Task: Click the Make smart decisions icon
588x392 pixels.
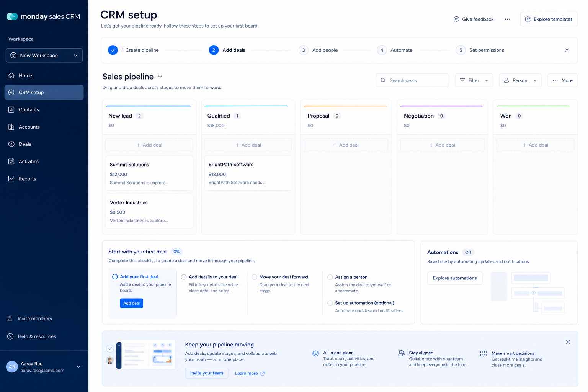Action: tap(483, 353)
